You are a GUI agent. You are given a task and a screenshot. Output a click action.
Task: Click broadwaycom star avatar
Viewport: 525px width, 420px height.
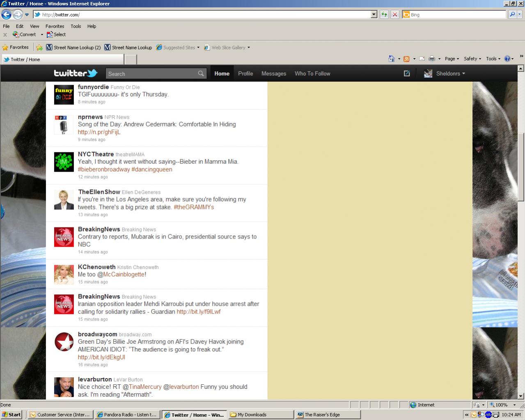point(64,342)
